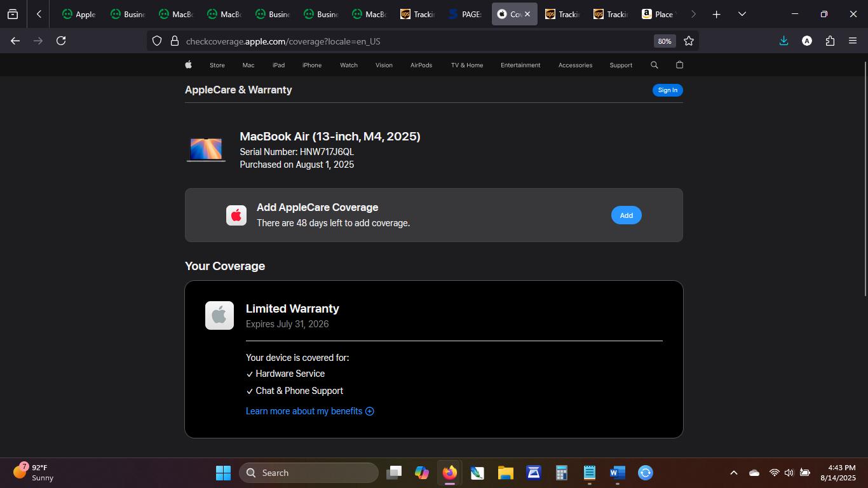868x488 pixels.
Task: Add AppleCare coverage with Add button
Action: [x=627, y=215]
